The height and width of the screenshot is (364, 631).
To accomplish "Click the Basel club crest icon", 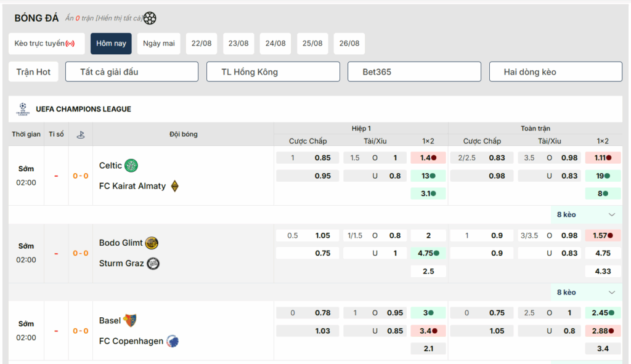I will tap(129, 321).
